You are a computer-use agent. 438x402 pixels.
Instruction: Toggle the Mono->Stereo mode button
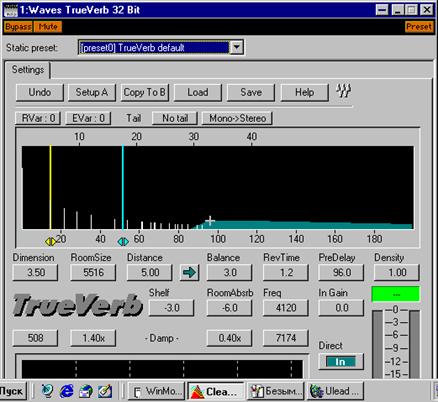point(237,118)
